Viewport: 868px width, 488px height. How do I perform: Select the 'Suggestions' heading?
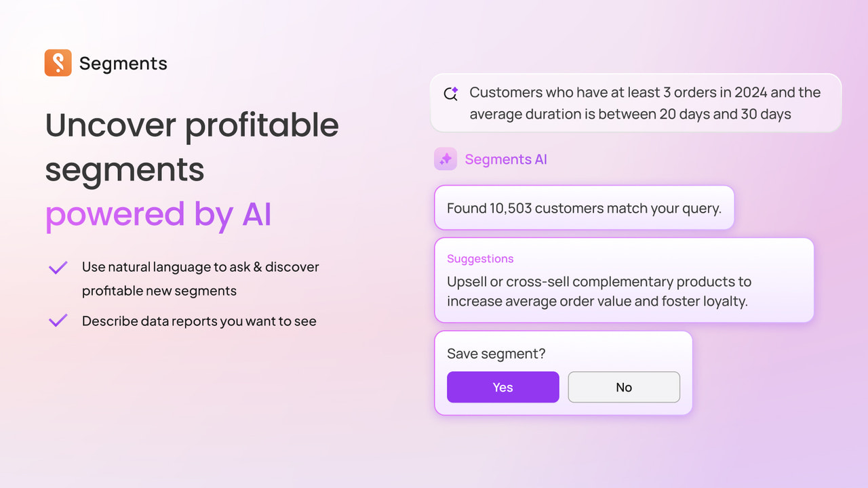click(480, 259)
